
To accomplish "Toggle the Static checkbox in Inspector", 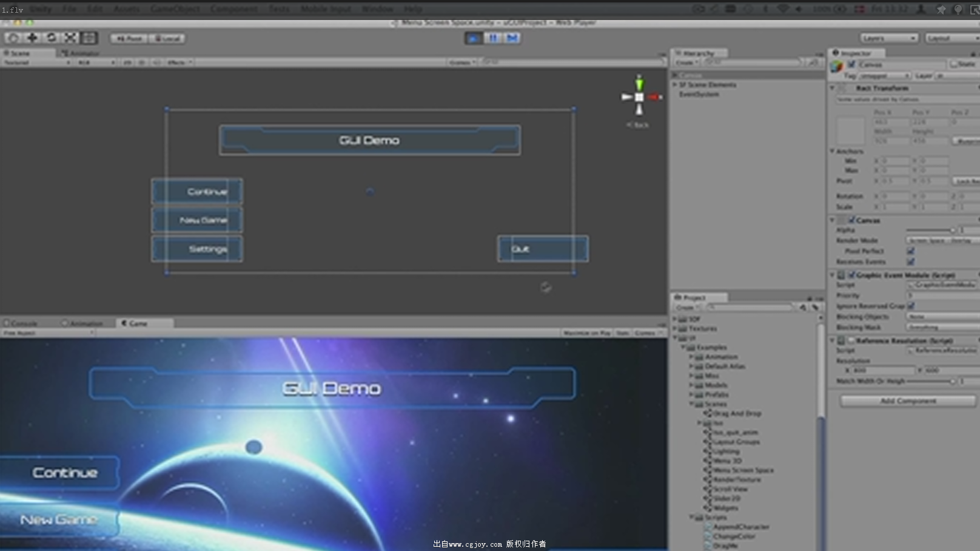I will click(953, 64).
